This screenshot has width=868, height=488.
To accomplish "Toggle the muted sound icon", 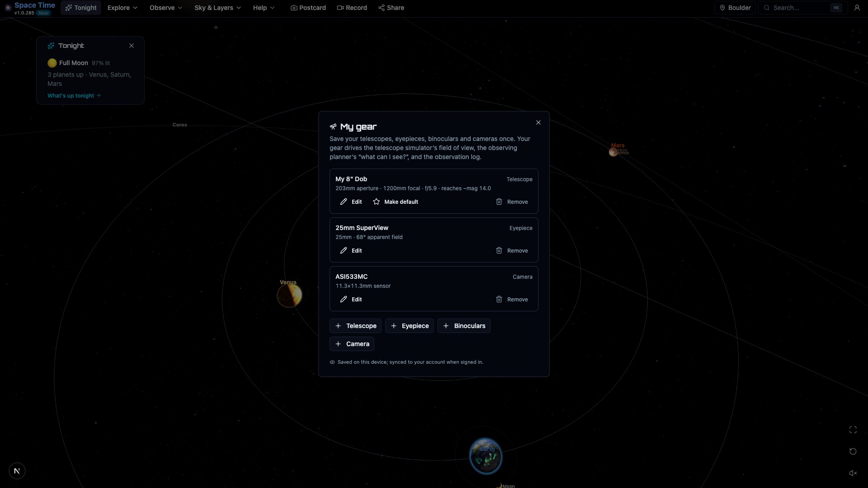I will click(853, 473).
